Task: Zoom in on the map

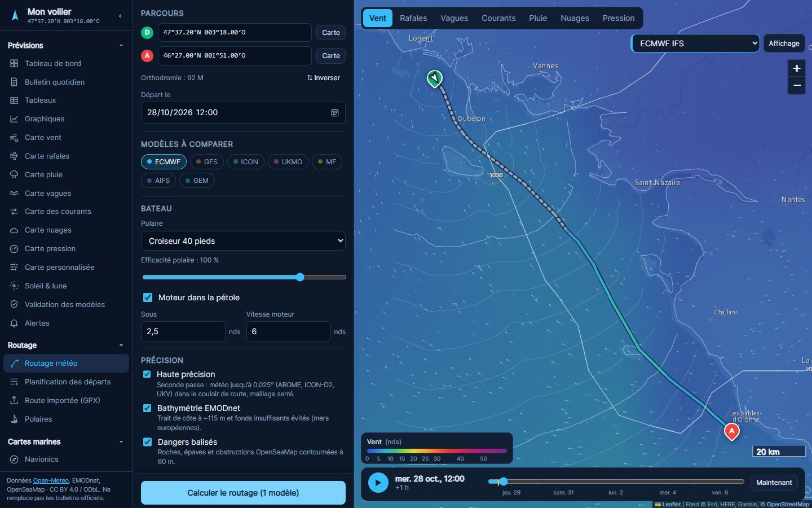Action: pyautogui.click(x=797, y=68)
